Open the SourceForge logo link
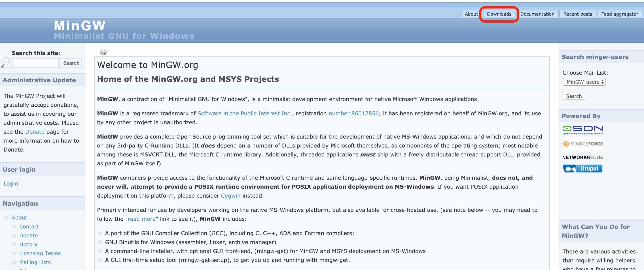Image resolution: width=644 pixels, height=270 pixels. [x=583, y=144]
